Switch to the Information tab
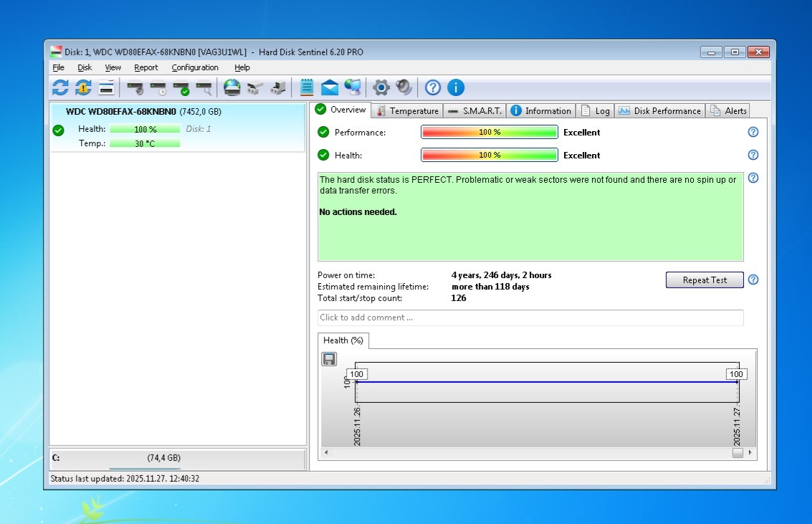Screen dimensions: 812x524 tap(540, 111)
